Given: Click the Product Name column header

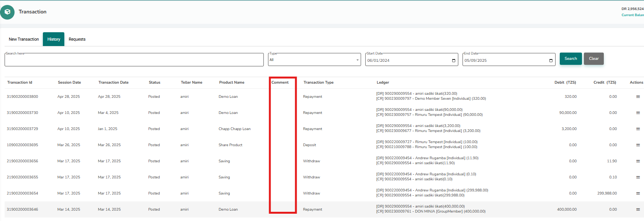Looking at the screenshot, I should click(x=232, y=82).
